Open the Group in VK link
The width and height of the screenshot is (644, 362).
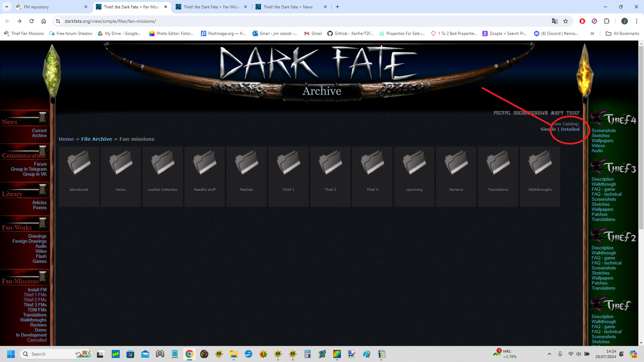tap(35, 174)
